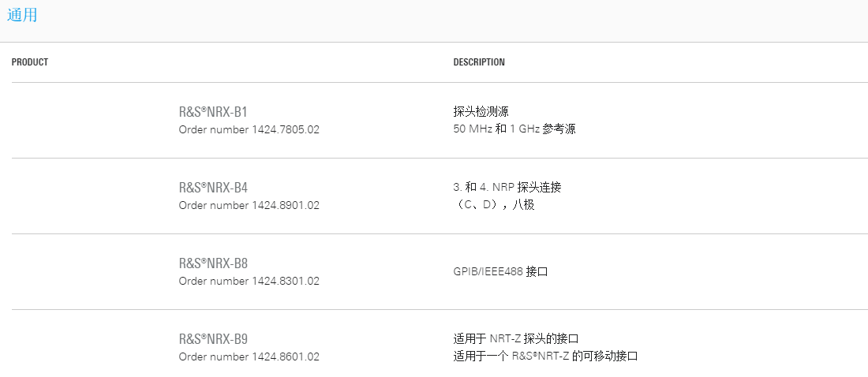Select order number 1424.8601.02
Viewport: 868px width, 377px height.
pyautogui.click(x=286, y=357)
